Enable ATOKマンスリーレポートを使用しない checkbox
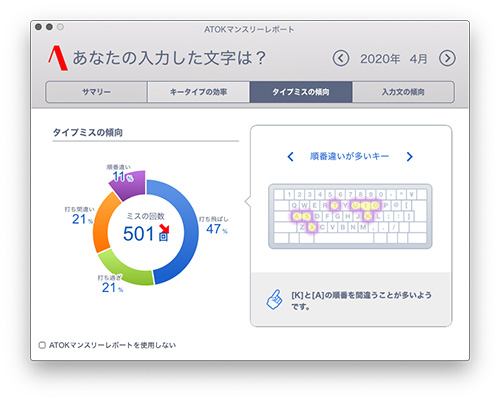Screen dimensions: 500x401 42,345
